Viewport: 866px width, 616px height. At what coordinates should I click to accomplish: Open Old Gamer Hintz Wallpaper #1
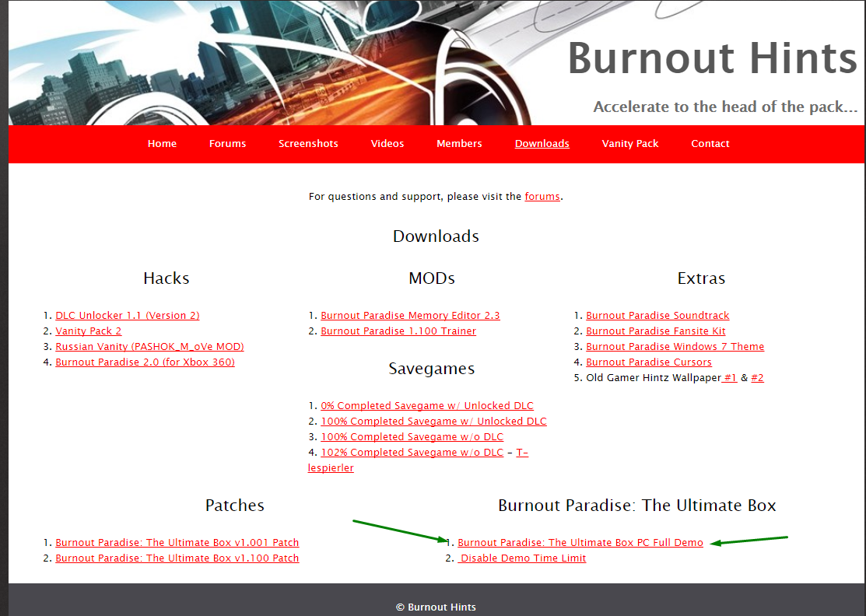click(x=730, y=377)
